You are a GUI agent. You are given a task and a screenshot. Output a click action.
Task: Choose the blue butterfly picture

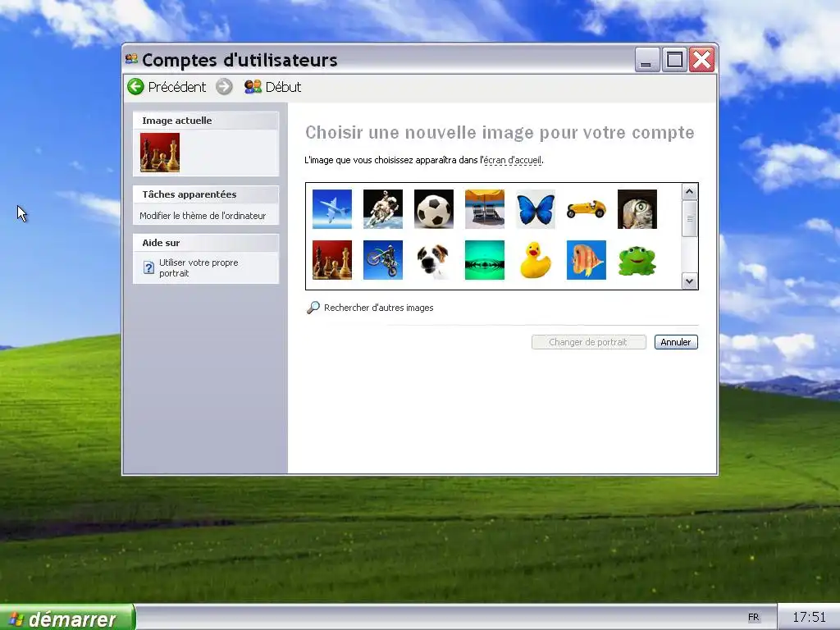536,209
